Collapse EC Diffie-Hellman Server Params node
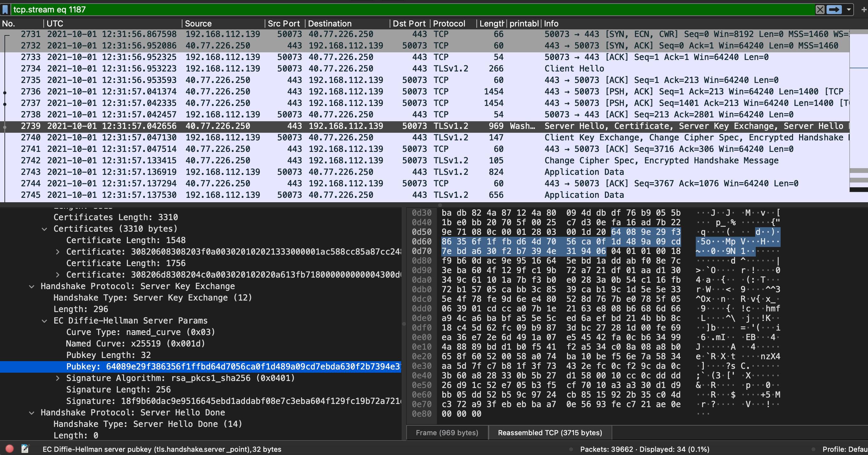868x455 pixels. 44,321
